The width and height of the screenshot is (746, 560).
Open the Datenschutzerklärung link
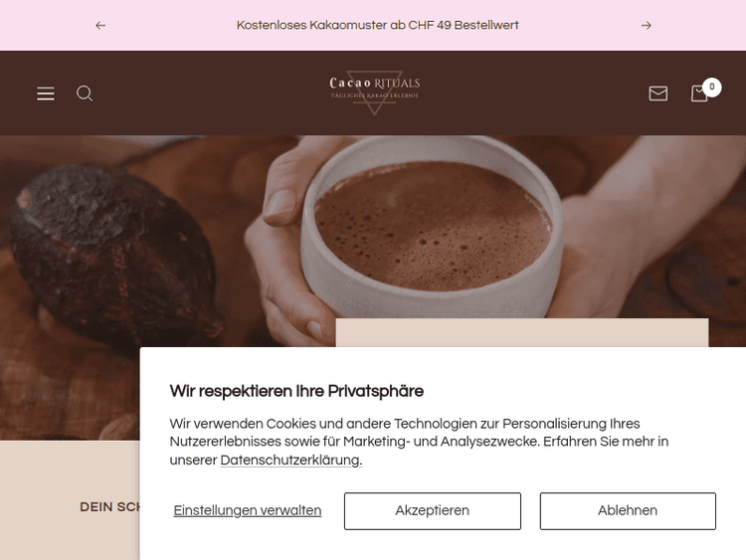point(291,461)
